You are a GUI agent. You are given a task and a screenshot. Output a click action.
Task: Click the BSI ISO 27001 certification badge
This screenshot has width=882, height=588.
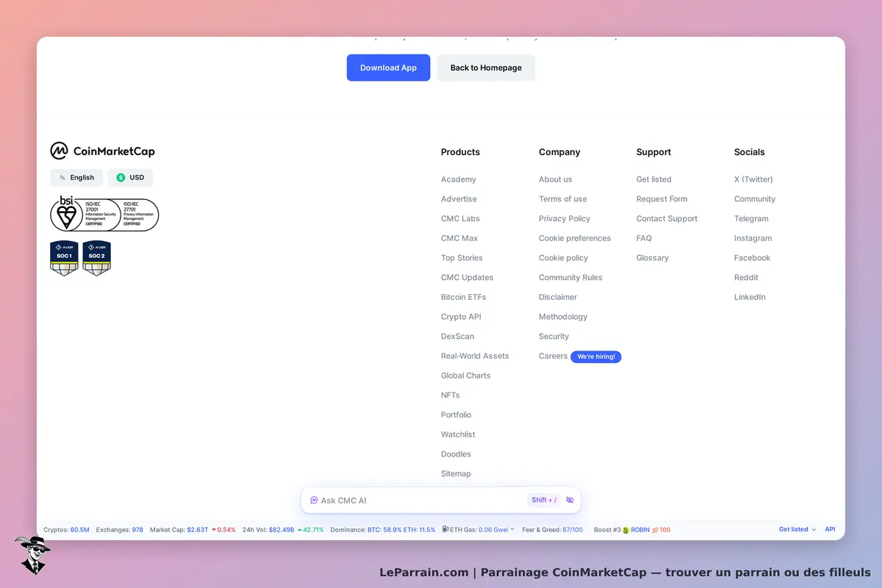pyautogui.click(x=104, y=214)
